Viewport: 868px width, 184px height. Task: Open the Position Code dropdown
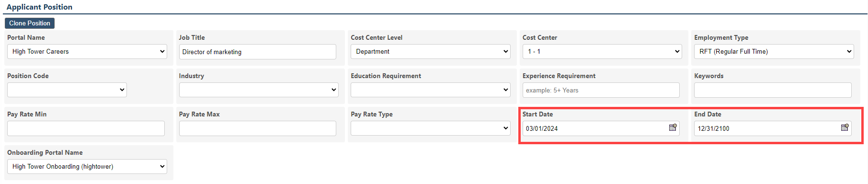click(67, 90)
